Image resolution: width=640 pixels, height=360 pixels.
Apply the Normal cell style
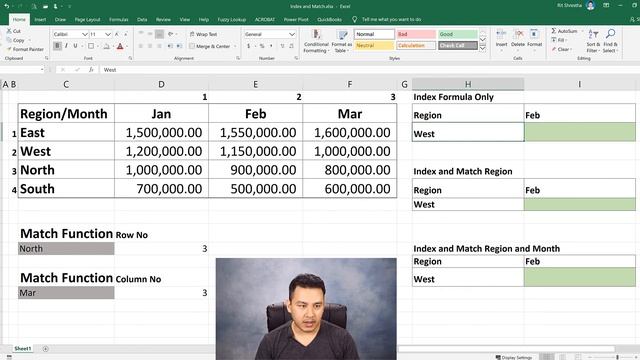(374, 34)
